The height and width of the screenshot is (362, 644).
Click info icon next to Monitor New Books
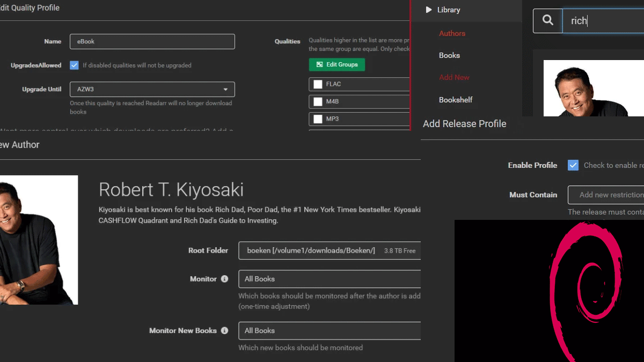click(224, 330)
